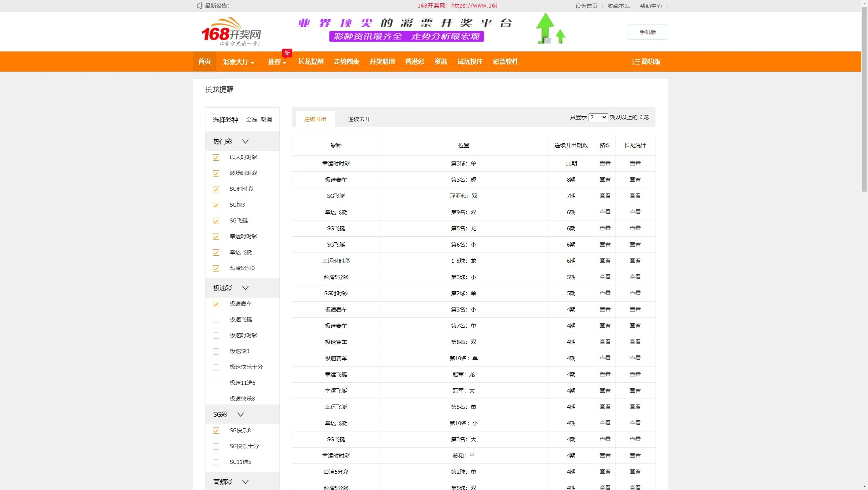
Task: Collapse the 热门彩 section
Action: coord(245,141)
